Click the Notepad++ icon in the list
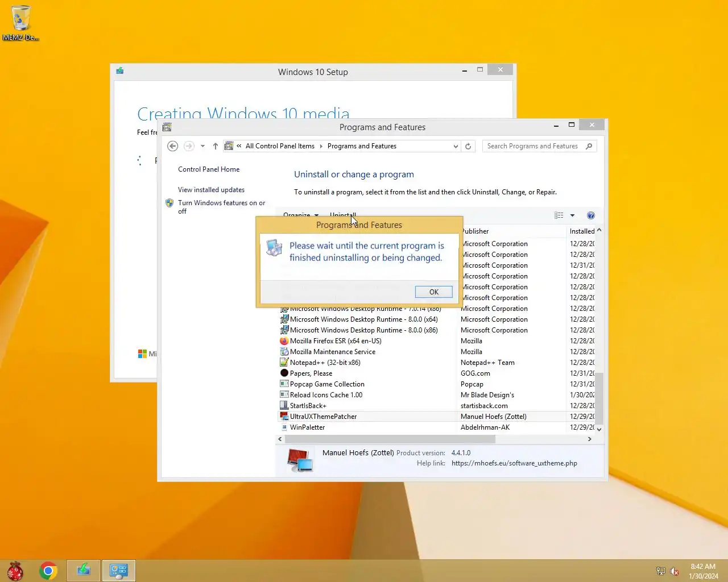Screen dimensions: 728x582 coord(284,363)
